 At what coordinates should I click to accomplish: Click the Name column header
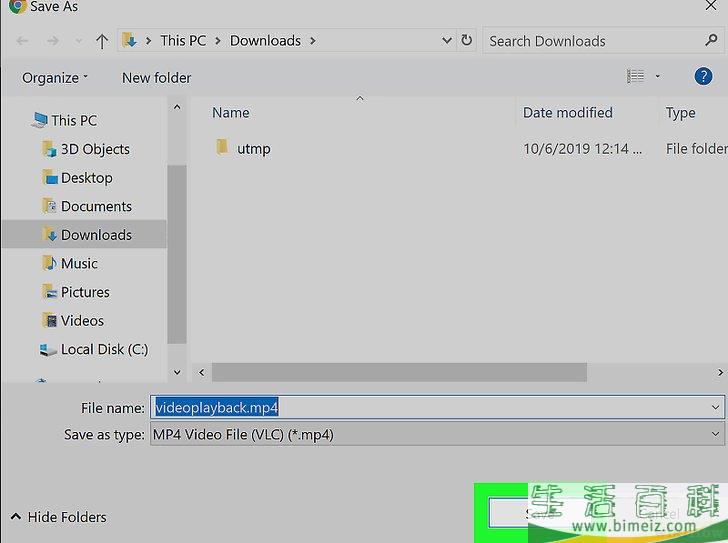click(231, 113)
